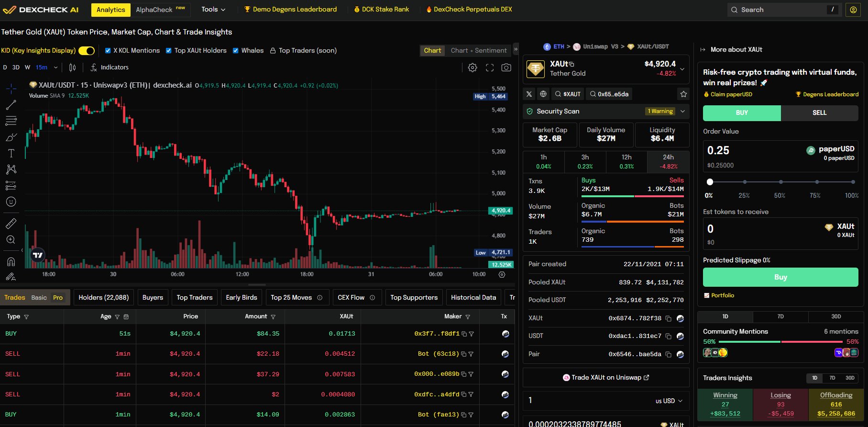
Task: Open the USD currency dropdown
Action: click(669, 401)
